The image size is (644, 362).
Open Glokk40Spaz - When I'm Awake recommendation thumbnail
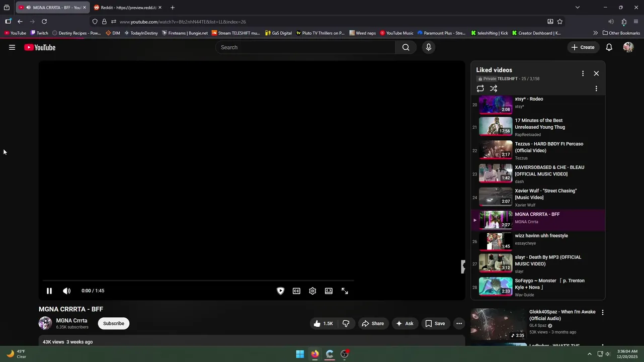click(x=499, y=324)
